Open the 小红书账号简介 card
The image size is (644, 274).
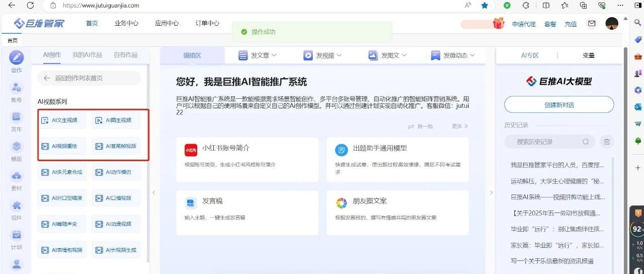[x=248, y=160]
